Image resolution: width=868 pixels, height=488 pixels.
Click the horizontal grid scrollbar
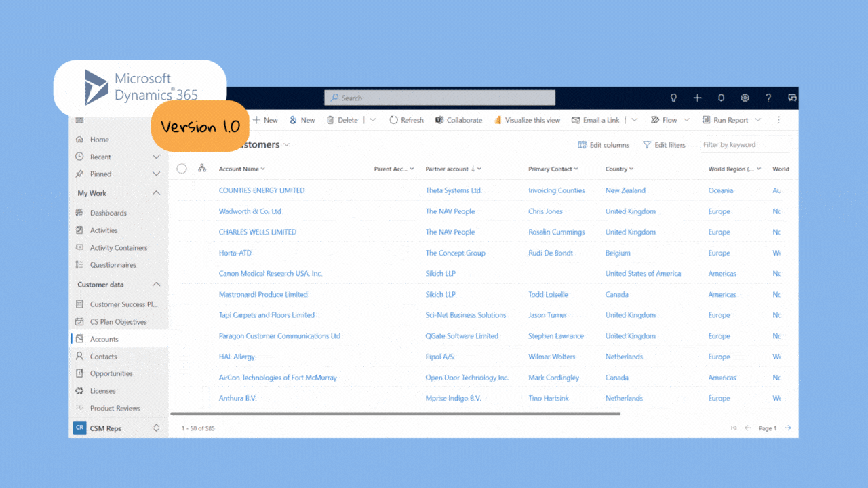click(x=395, y=413)
